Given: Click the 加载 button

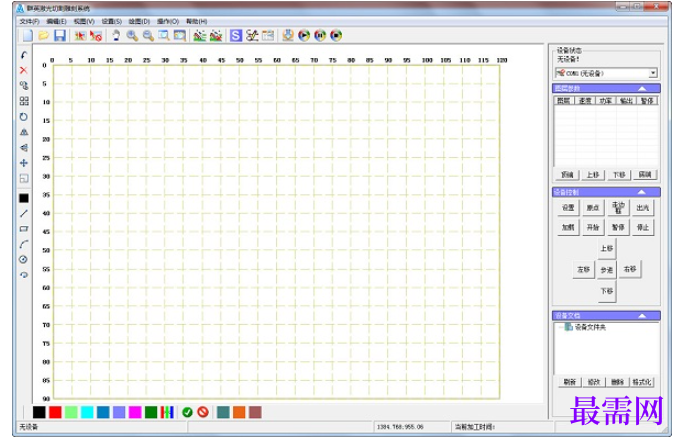Looking at the screenshot, I should click(568, 228).
